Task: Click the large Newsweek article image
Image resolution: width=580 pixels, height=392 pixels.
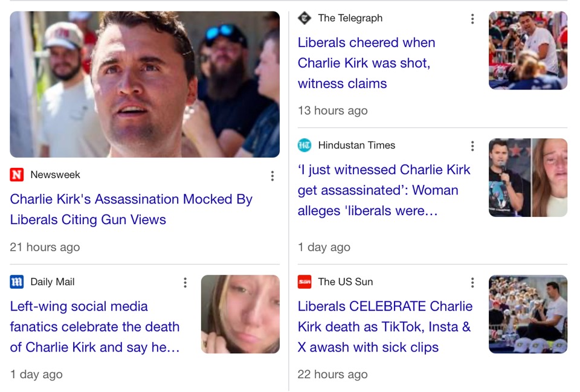Action: point(144,85)
